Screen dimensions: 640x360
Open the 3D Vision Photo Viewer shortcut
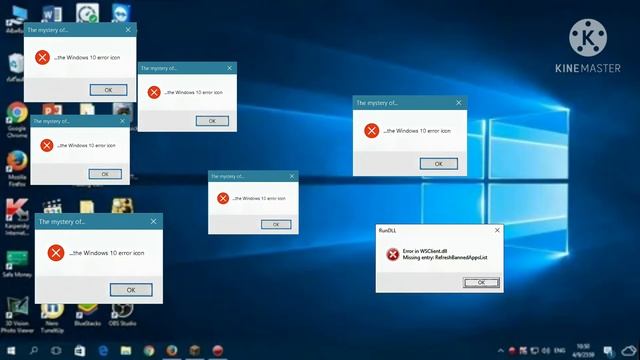tap(17, 314)
